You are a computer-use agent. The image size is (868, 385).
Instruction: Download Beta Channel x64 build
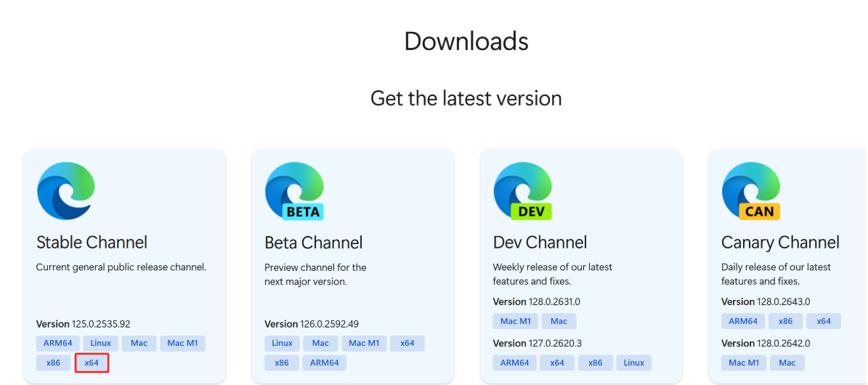click(407, 344)
